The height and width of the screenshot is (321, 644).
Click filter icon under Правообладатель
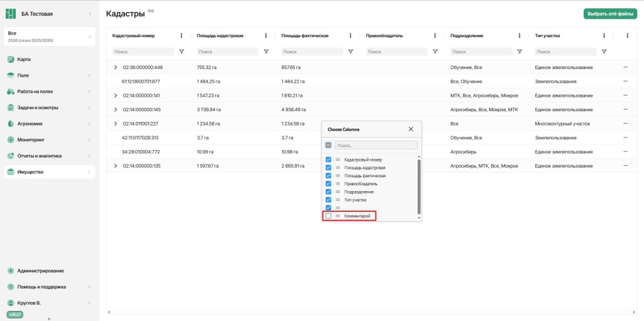(435, 52)
